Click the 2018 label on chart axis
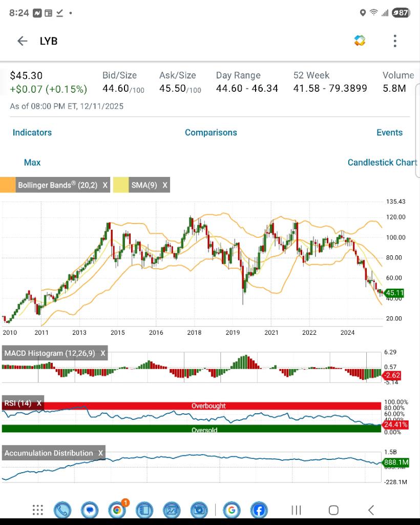This screenshot has width=420, height=525. click(x=194, y=332)
